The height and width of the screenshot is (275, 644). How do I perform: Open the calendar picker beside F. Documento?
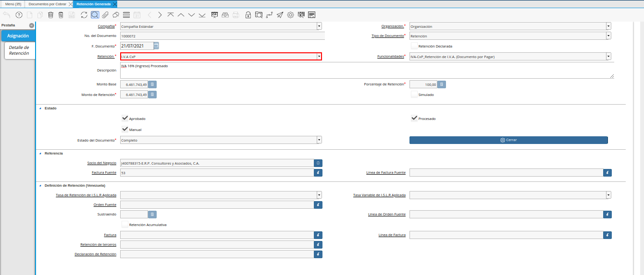[156, 46]
